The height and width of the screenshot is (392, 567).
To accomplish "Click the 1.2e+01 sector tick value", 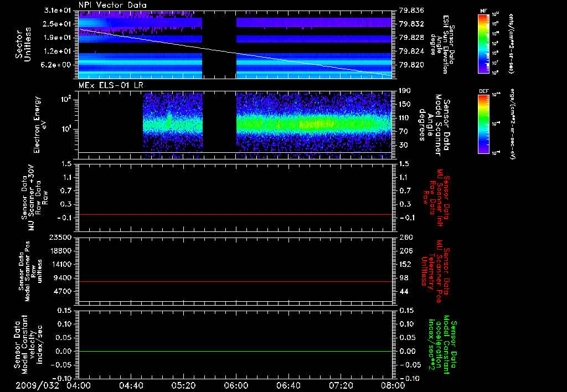I will (58, 51).
